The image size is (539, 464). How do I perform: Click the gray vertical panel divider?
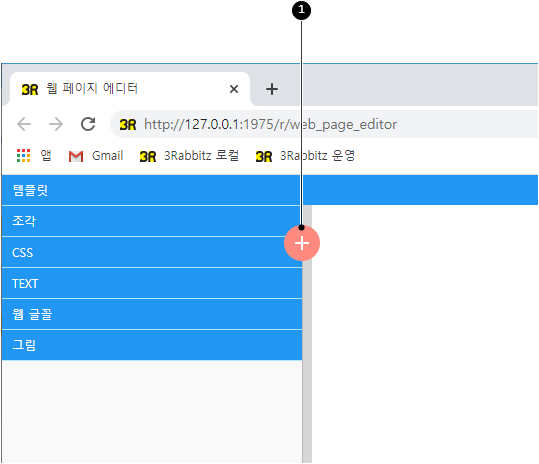tap(307, 361)
